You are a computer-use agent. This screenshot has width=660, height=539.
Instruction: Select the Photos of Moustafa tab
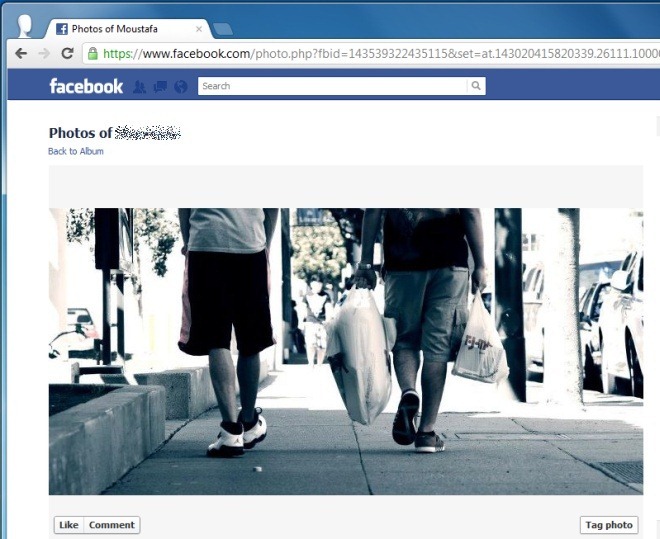tap(129, 29)
